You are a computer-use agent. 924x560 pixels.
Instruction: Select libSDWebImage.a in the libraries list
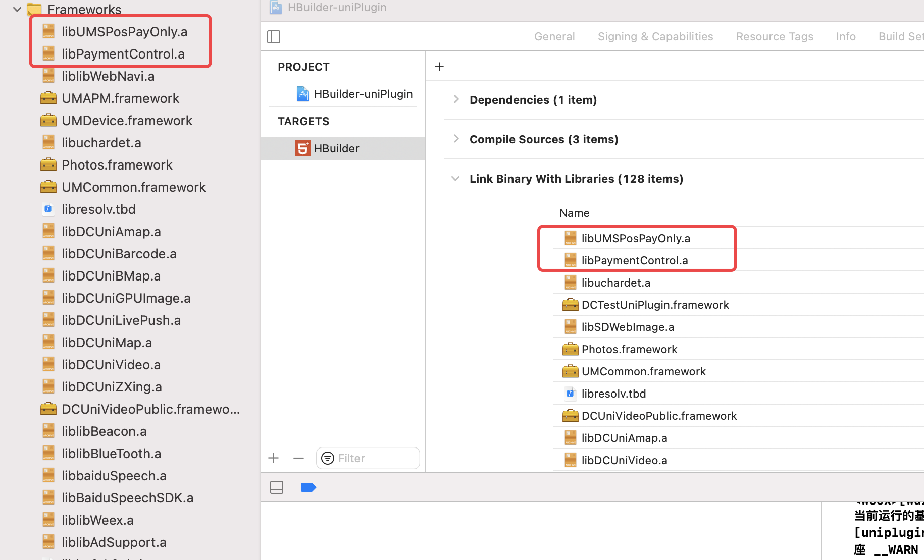point(628,327)
